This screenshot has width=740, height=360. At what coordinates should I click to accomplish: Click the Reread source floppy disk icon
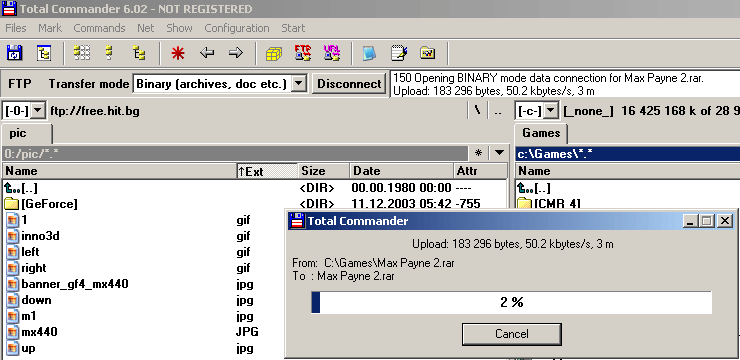15,53
